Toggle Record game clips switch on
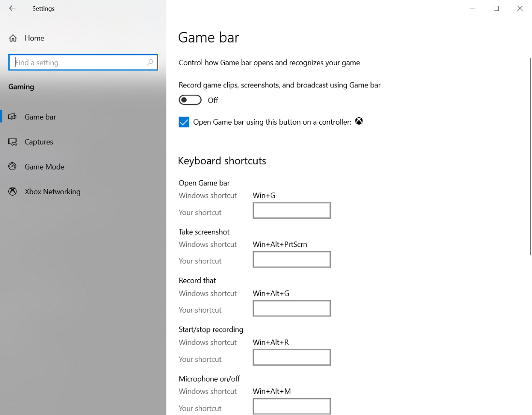Screen dimensions: 532x415 pyautogui.click(x=190, y=100)
